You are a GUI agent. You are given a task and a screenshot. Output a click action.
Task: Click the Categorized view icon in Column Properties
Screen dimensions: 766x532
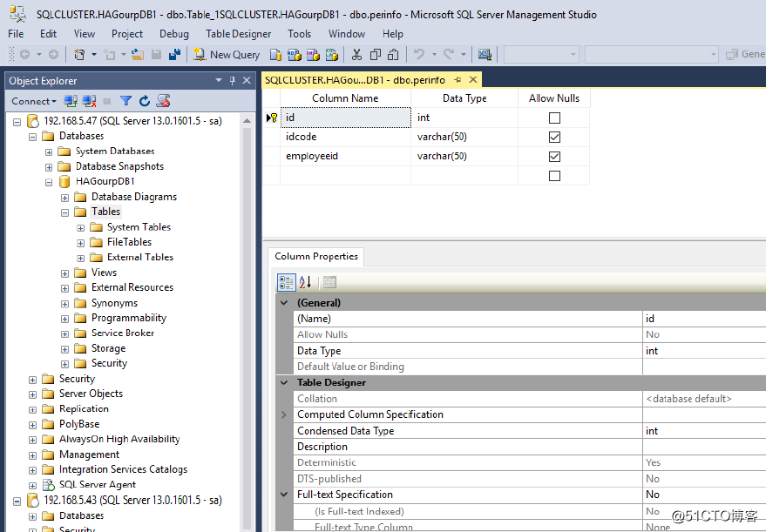tap(287, 282)
